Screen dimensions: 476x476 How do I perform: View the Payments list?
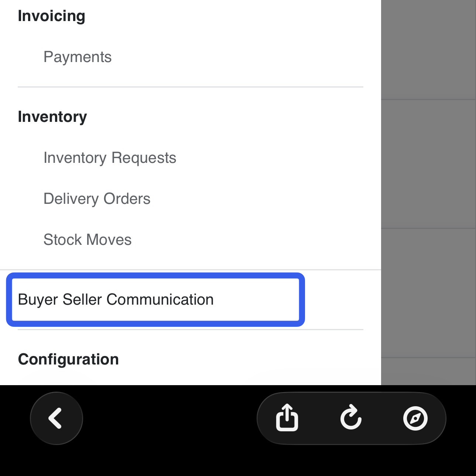click(x=78, y=57)
